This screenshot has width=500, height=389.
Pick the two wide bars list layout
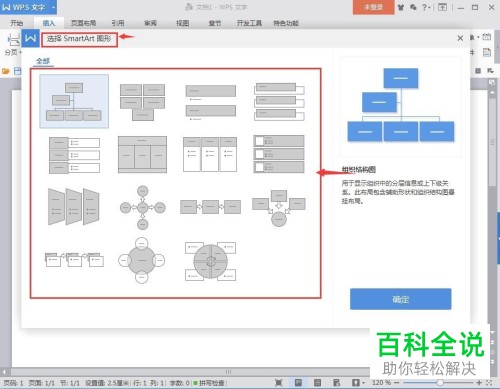(x=211, y=102)
